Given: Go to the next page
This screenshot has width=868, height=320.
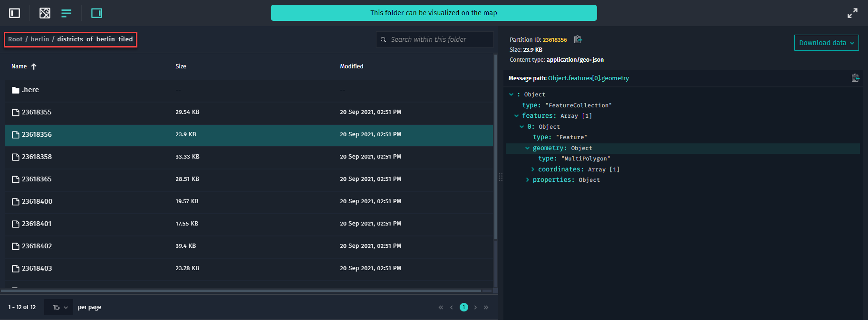Looking at the screenshot, I should click(475, 307).
